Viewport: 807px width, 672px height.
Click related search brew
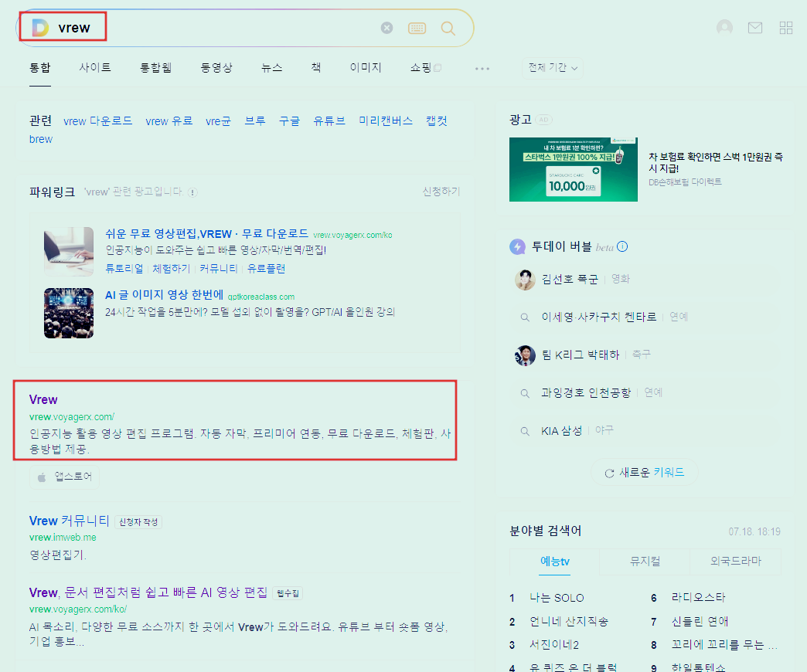[x=41, y=139]
